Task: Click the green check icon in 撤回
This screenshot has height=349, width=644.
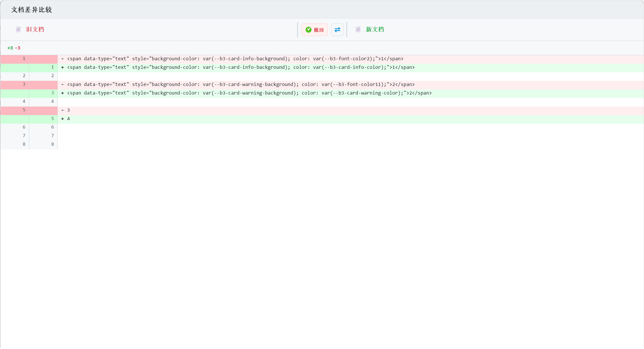Action: 308,30
